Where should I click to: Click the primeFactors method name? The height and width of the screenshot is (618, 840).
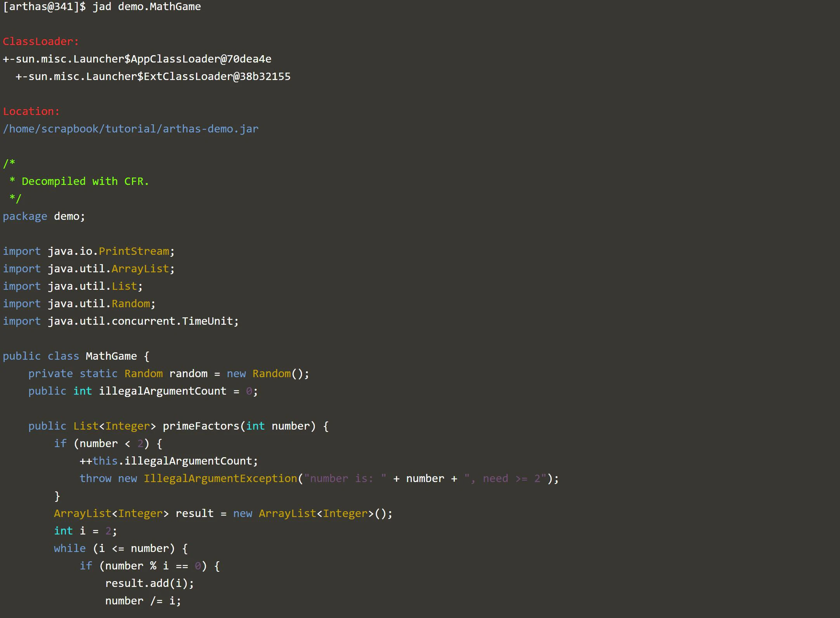201,426
